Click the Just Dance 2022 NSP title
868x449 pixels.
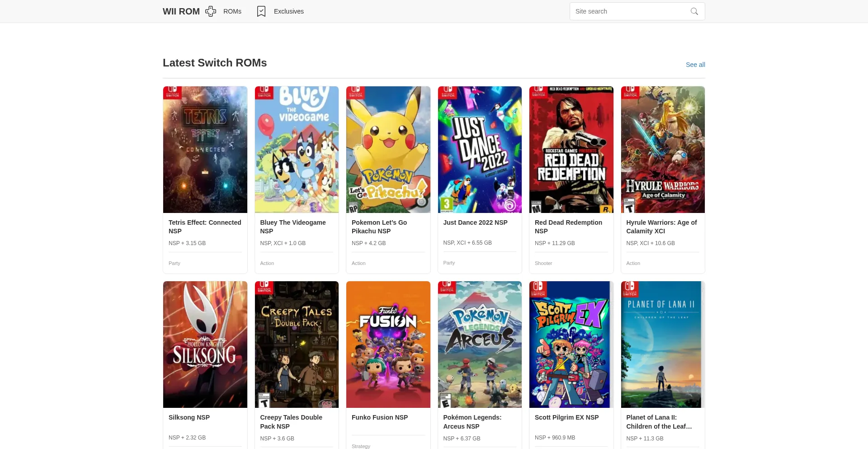(476, 222)
